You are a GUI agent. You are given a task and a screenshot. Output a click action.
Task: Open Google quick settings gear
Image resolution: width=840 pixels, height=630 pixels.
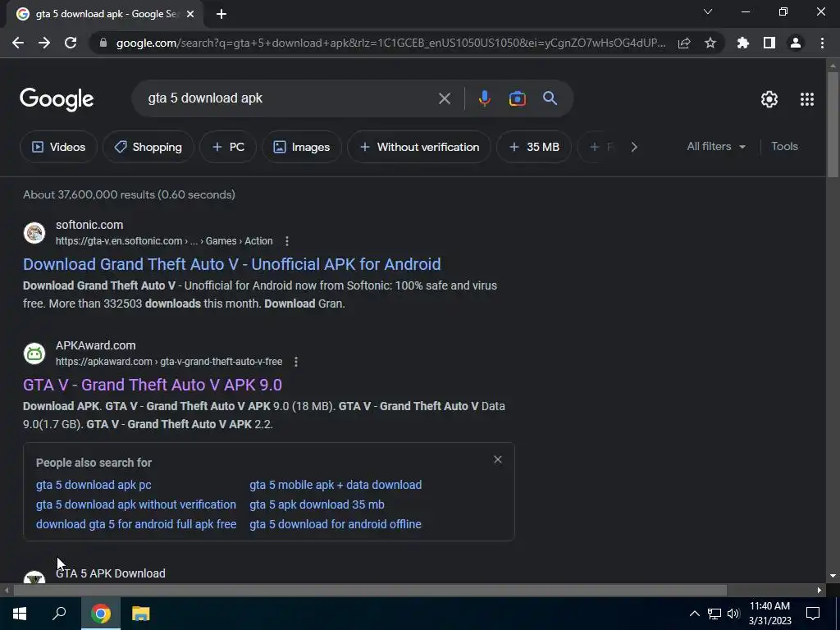(769, 99)
